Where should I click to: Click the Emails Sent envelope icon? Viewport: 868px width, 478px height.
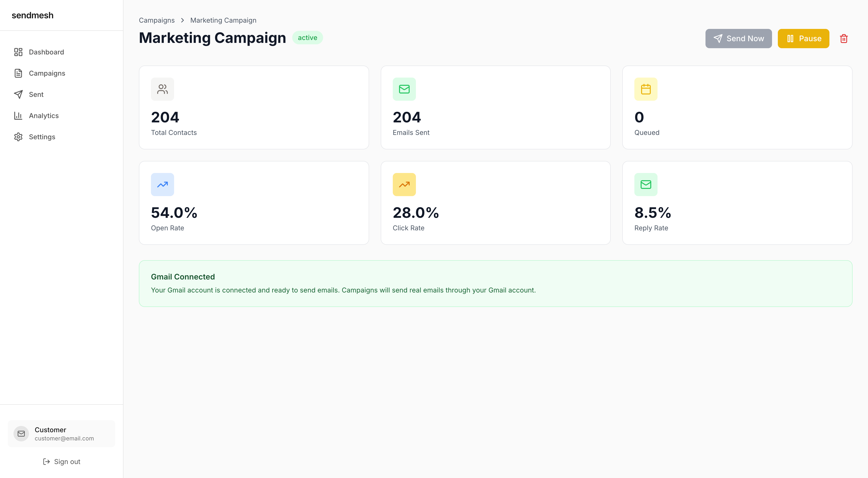tap(404, 89)
